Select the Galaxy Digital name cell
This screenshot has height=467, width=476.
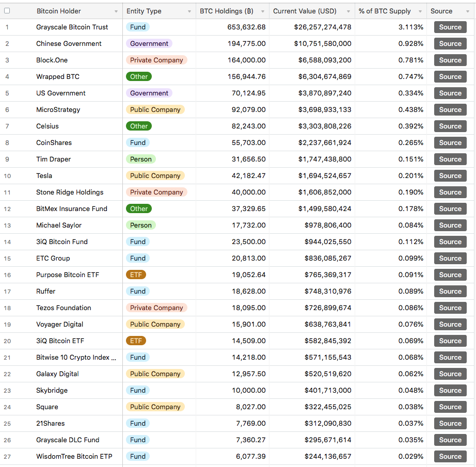(57, 374)
